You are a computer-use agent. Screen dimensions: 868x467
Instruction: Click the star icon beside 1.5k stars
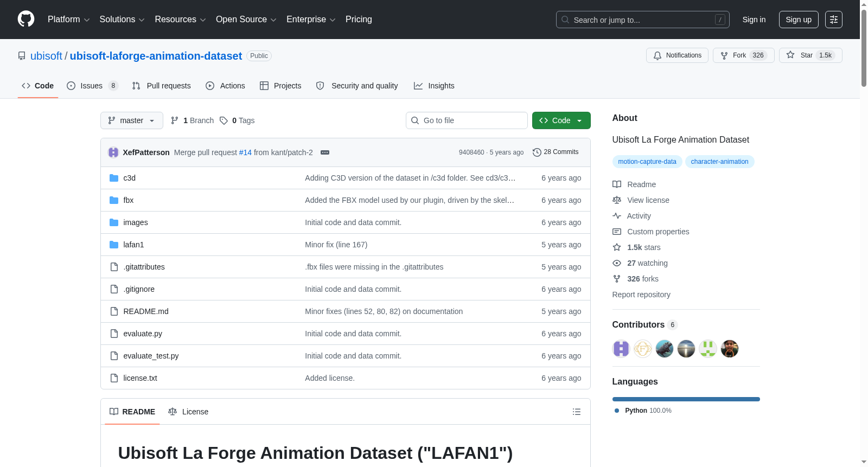[x=617, y=247]
